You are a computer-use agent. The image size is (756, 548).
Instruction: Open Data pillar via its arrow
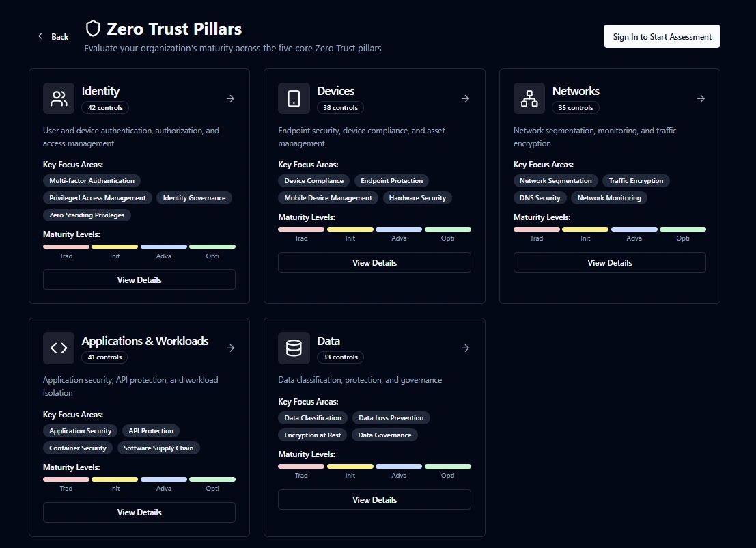tap(465, 348)
